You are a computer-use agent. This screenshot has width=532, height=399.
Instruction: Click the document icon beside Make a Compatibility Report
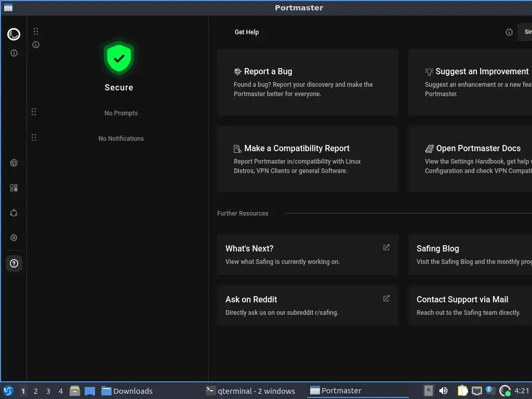pos(237,149)
